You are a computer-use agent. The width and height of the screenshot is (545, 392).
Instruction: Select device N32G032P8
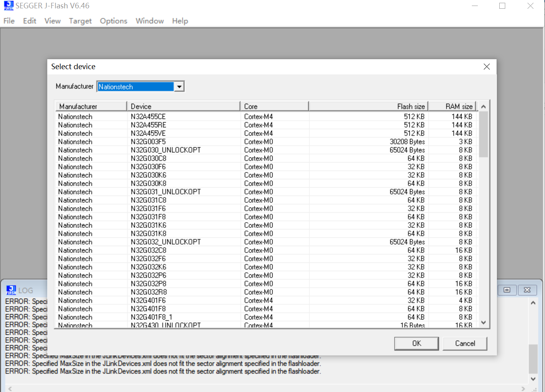point(148,283)
